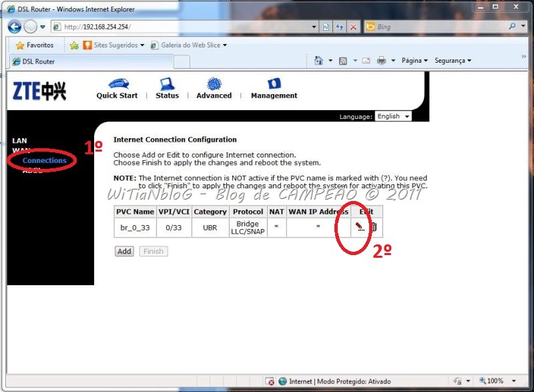
Task: Click the Add to Favorites bar icon
Action: point(74,45)
